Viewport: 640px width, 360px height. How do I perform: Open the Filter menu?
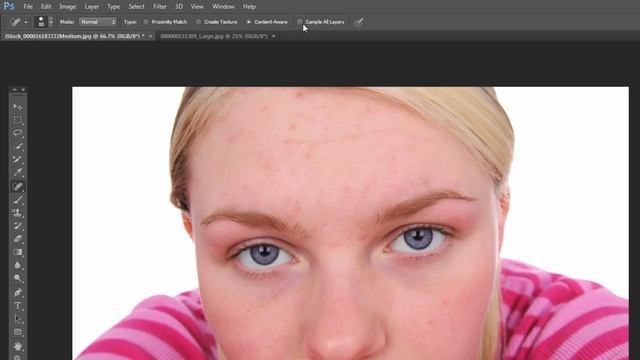[160, 7]
